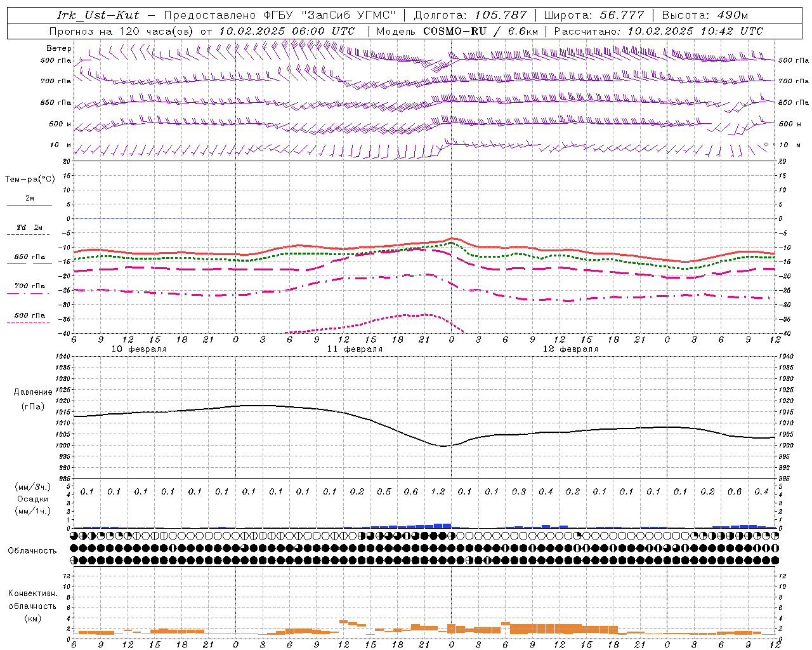The height and width of the screenshot is (650, 812).
Task: Click the '(км)' unit under convective cloud label
Action: pyautogui.click(x=32, y=618)
